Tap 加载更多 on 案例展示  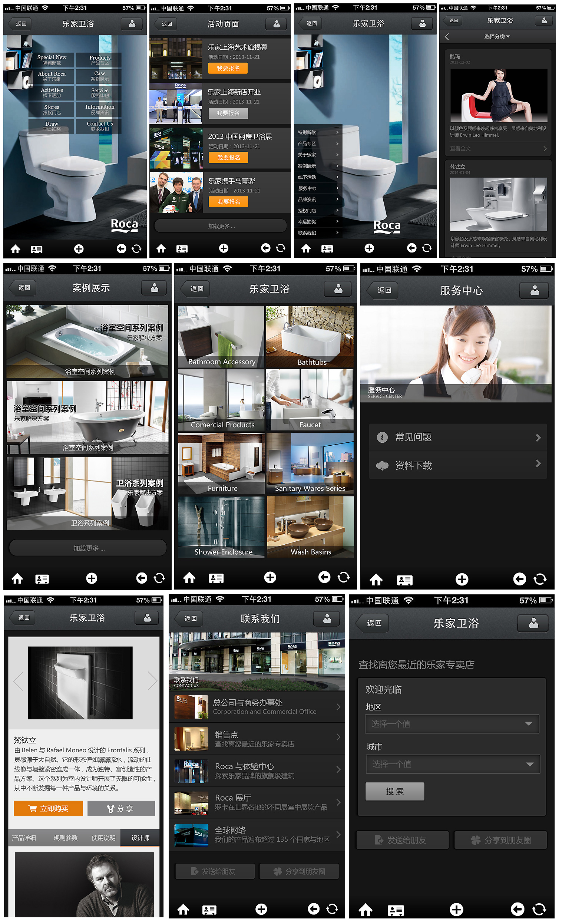tap(88, 548)
